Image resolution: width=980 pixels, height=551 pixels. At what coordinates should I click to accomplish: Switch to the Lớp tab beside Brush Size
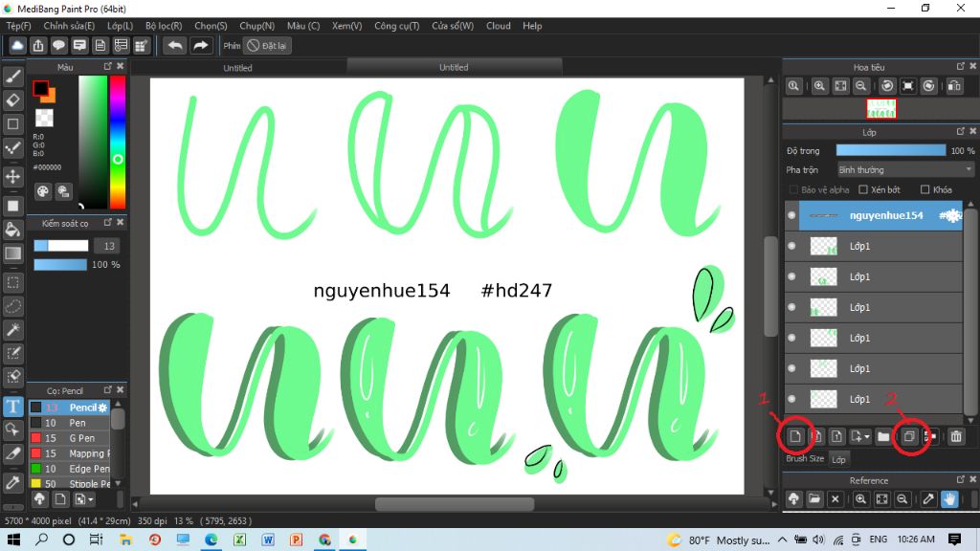tap(838, 459)
